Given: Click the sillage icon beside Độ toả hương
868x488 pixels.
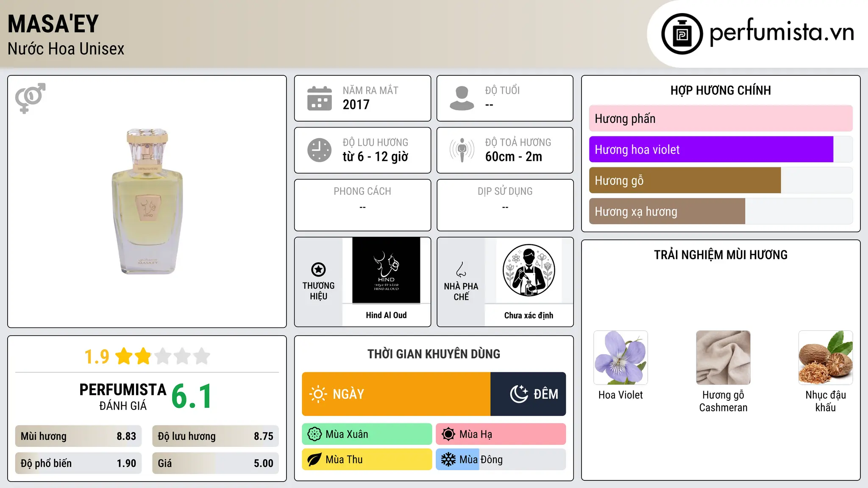Looking at the screenshot, I should pyautogui.click(x=462, y=150).
